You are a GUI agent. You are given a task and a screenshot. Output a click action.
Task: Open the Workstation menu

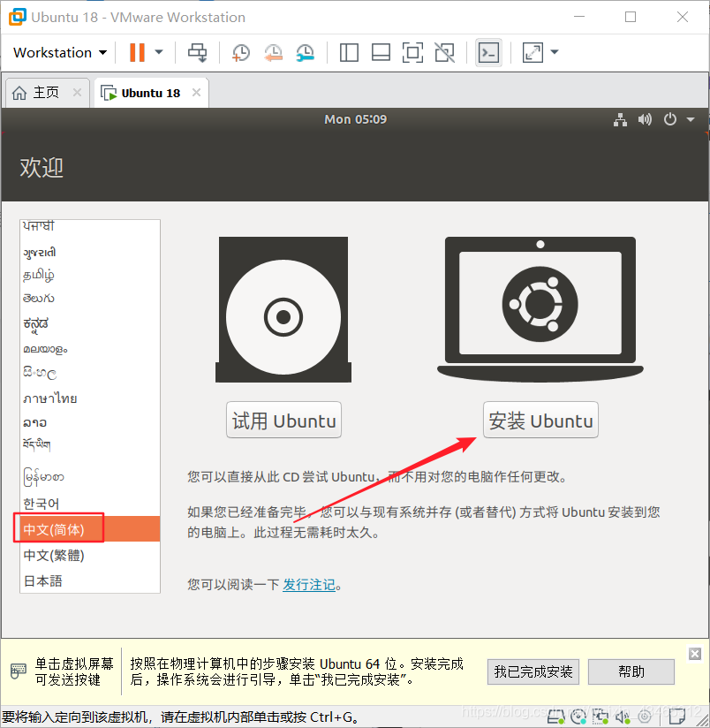(x=60, y=52)
